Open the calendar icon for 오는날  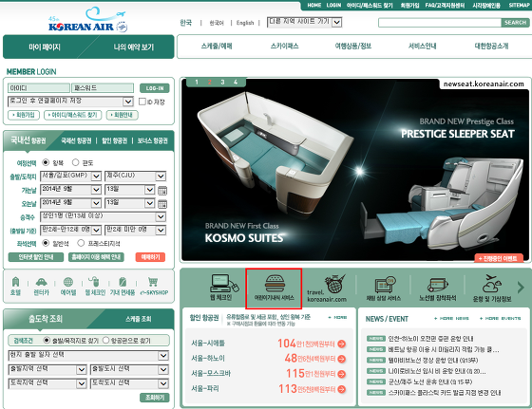tap(162, 204)
